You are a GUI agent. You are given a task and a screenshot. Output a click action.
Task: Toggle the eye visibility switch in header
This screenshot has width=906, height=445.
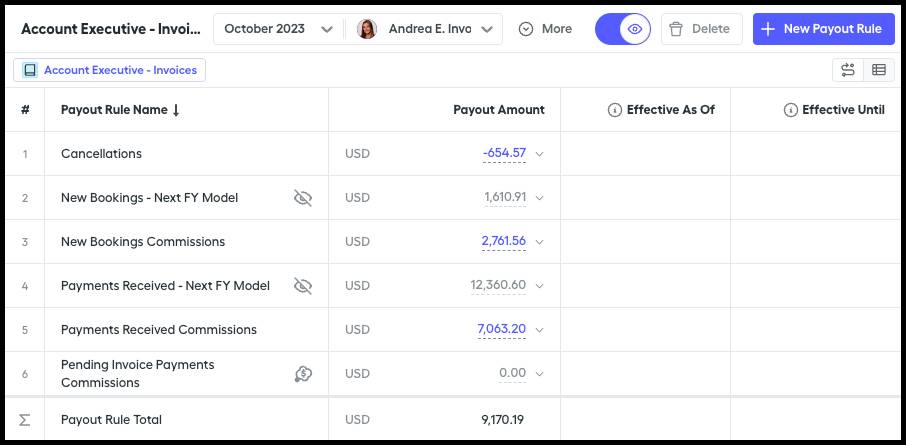pos(623,29)
